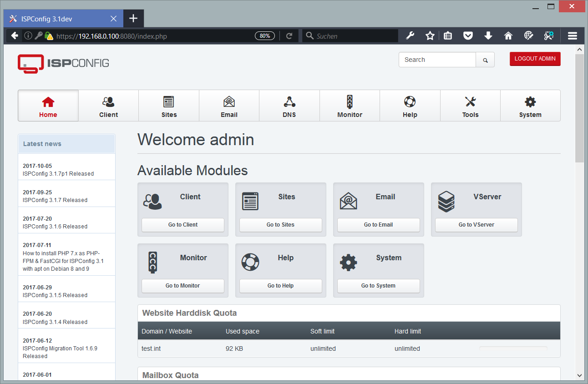Screen dimensions: 588x384
Task: Click the magnifier search button
Action: (485, 60)
